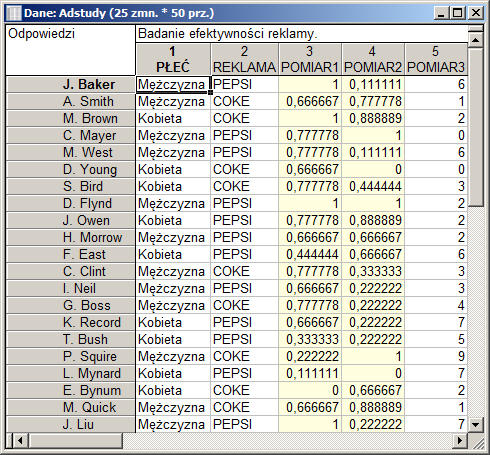Click T. Bush's POMIAR1 value 0,333333

pyautogui.click(x=310, y=340)
